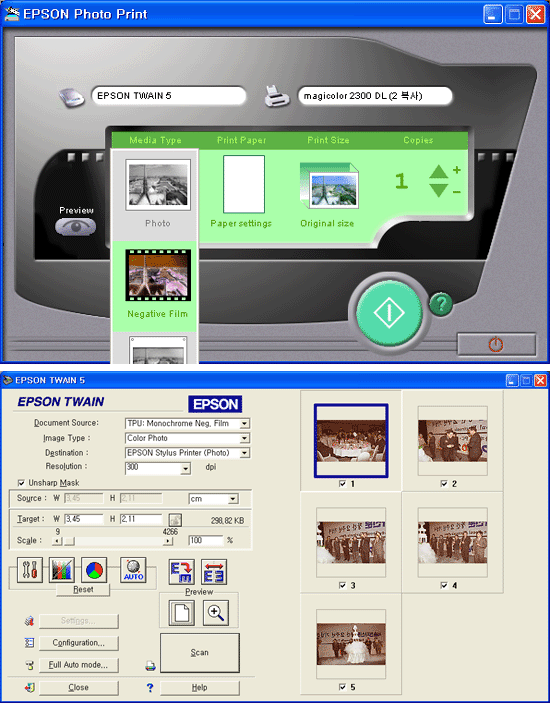Click the Target height field
The height and width of the screenshot is (705, 550).
141,519
